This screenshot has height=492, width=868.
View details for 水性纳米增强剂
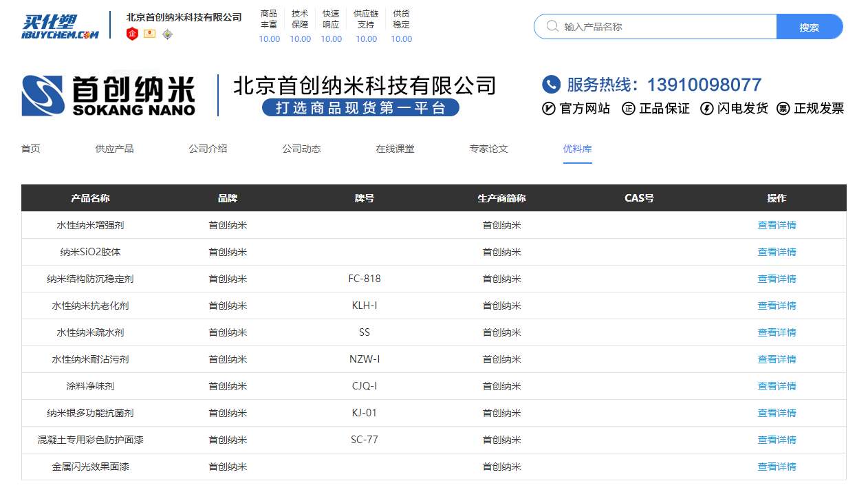(x=777, y=225)
